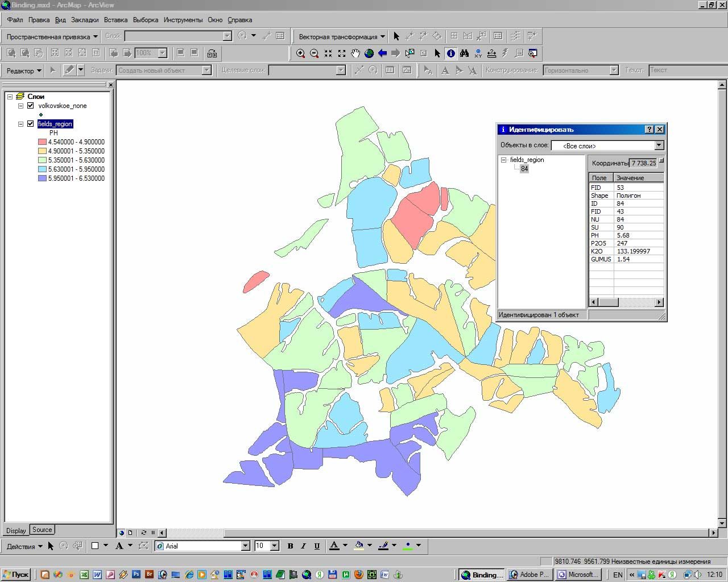Open the Инструменты menu

click(183, 20)
